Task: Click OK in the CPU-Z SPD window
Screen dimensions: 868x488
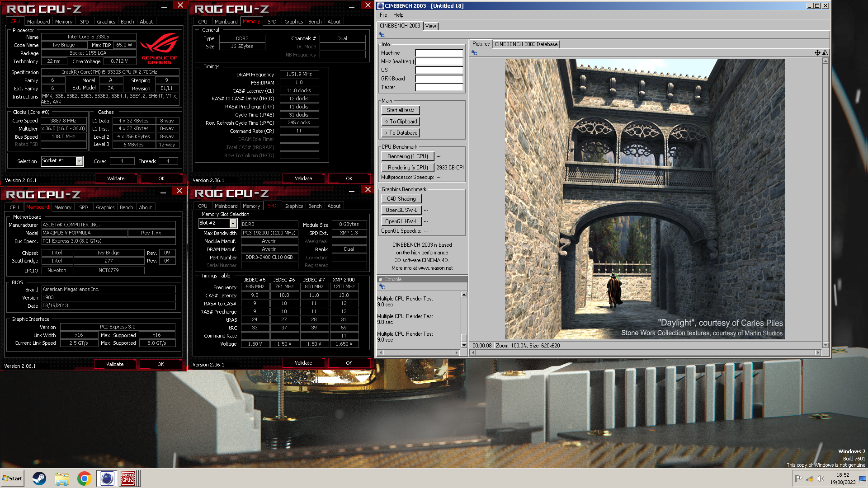Action: (349, 363)
